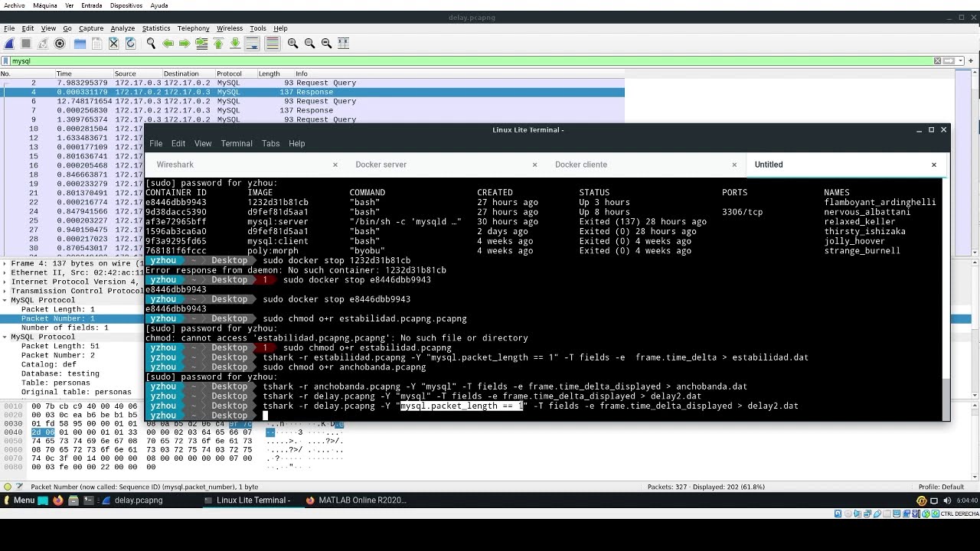Switch to Docker cliente terminal tab
980x551 pixels.
580,165
